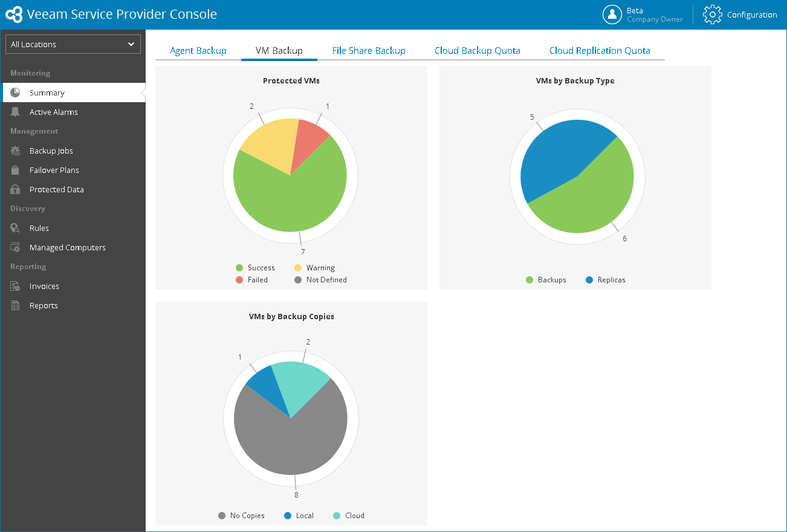Click the VMs by Backup Copies title

tap(291, 316)
